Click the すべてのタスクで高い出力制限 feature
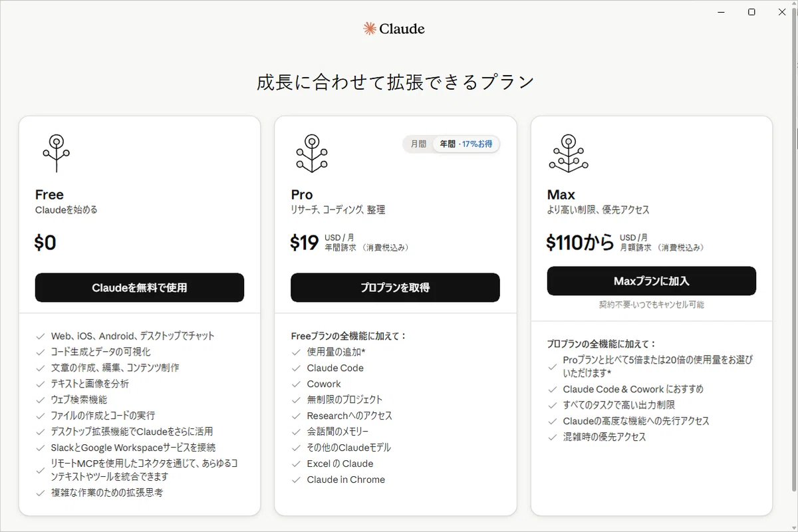The width and height of the screenshot is (798, 532). click(619, 405)
